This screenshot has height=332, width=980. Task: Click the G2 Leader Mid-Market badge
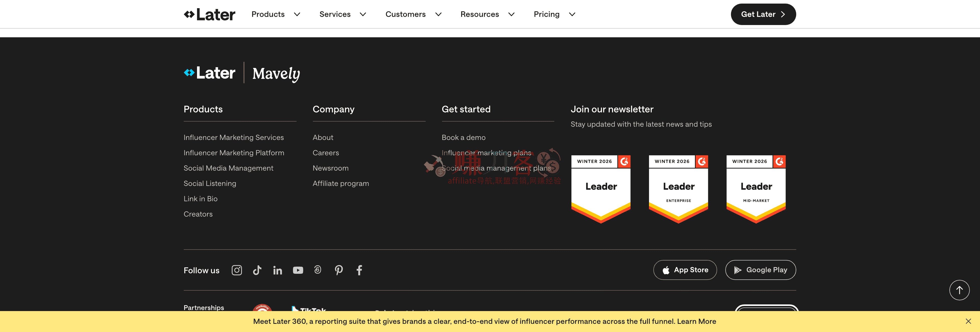click(756, 189)
